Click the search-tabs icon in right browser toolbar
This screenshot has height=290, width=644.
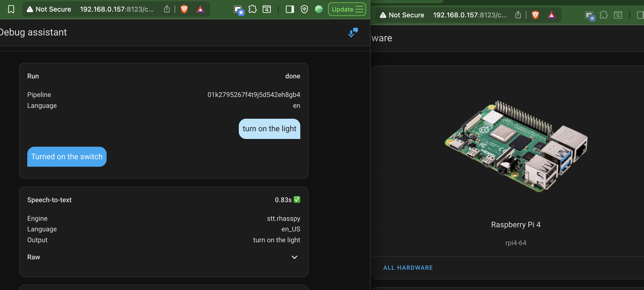618,15
